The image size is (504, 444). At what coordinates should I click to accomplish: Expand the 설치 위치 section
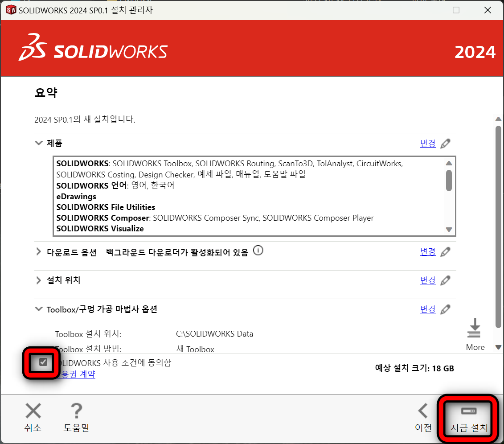click(39, 280)
